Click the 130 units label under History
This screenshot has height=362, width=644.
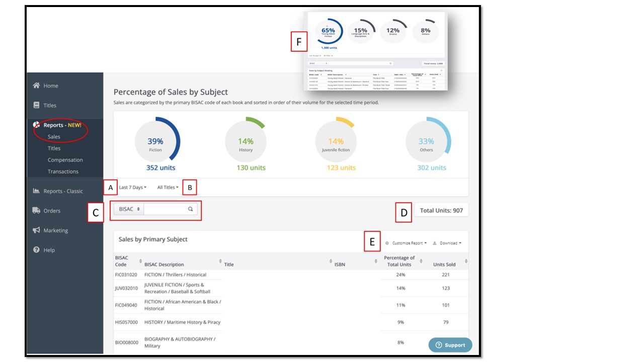251,167
